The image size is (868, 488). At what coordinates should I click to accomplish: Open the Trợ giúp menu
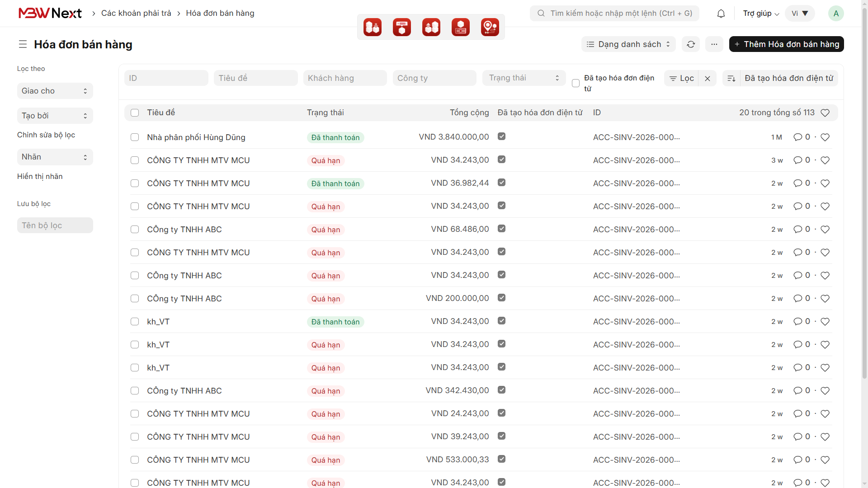click(x=761, y=14)
